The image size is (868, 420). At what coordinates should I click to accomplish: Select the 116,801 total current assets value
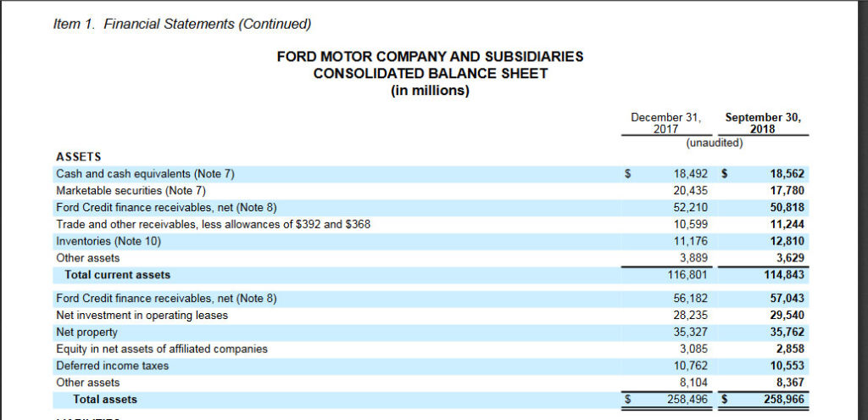[688, 275]
